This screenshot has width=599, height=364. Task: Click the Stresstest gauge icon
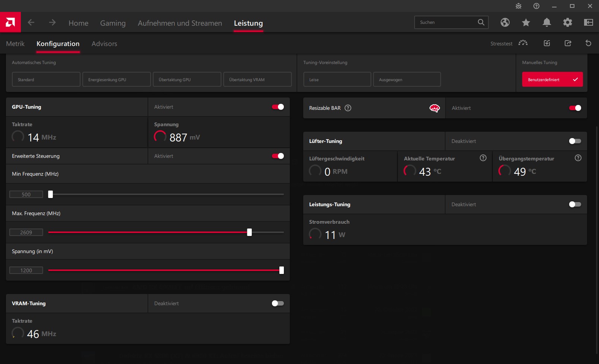[523, 43]
